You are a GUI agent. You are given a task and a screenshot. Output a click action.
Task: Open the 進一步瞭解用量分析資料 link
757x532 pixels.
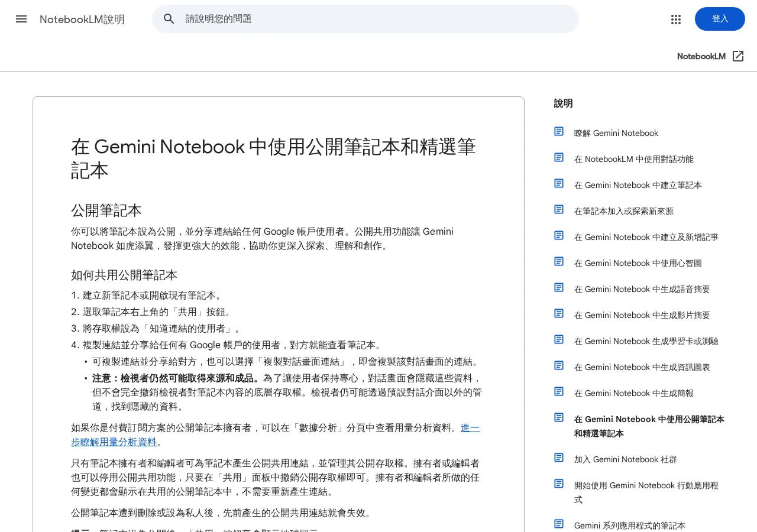276,434
